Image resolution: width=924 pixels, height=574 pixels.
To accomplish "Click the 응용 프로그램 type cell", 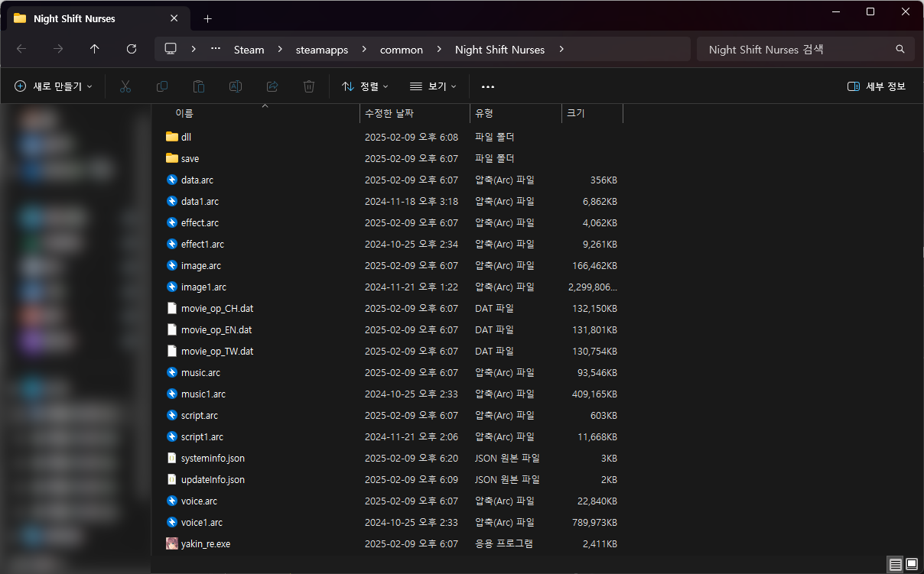I will [504, 543].
